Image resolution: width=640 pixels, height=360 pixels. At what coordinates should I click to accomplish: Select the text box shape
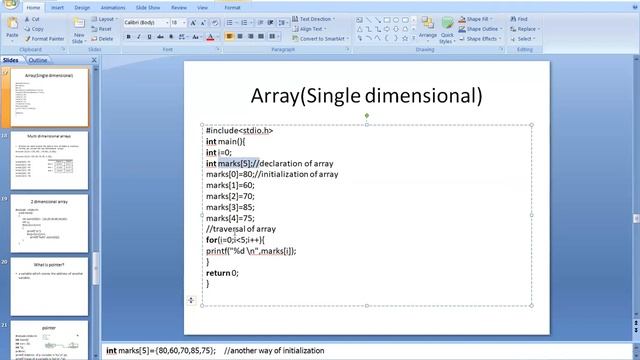359,20
